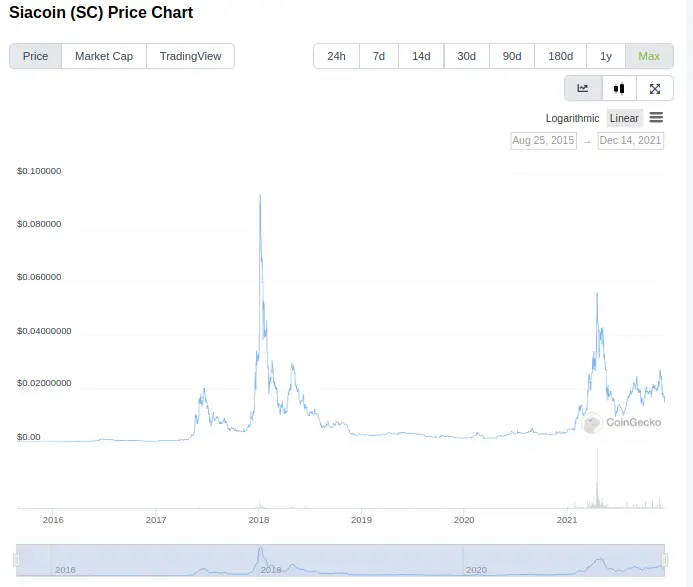Click the 2017 x-axis label
This screenshot has width=693, height=587.
tap(156, 520)
